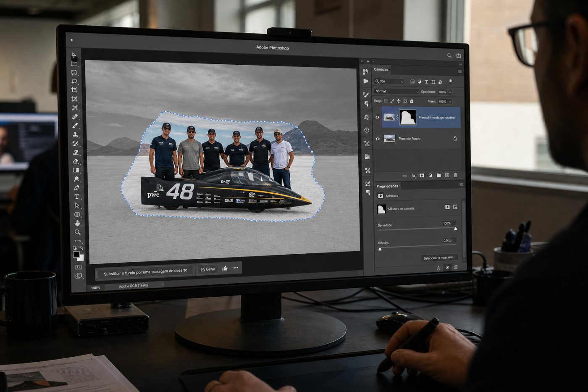Select the Hand tool

[77, 223]
